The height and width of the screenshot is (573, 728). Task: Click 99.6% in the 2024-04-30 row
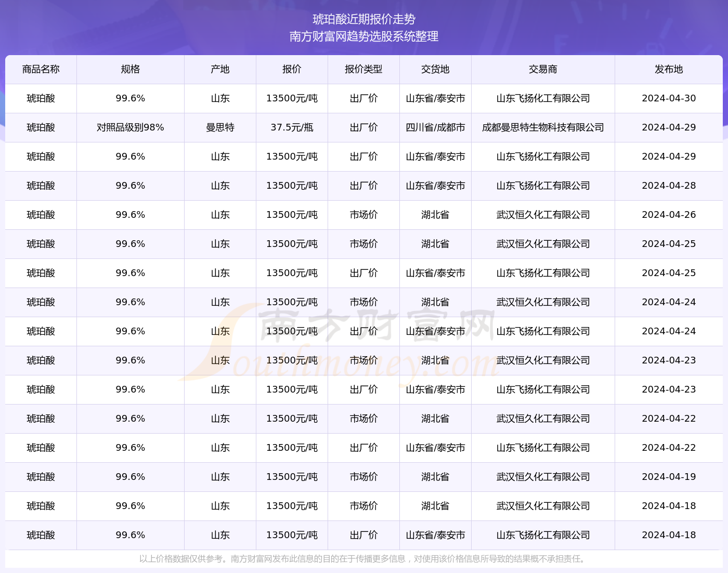131,98
